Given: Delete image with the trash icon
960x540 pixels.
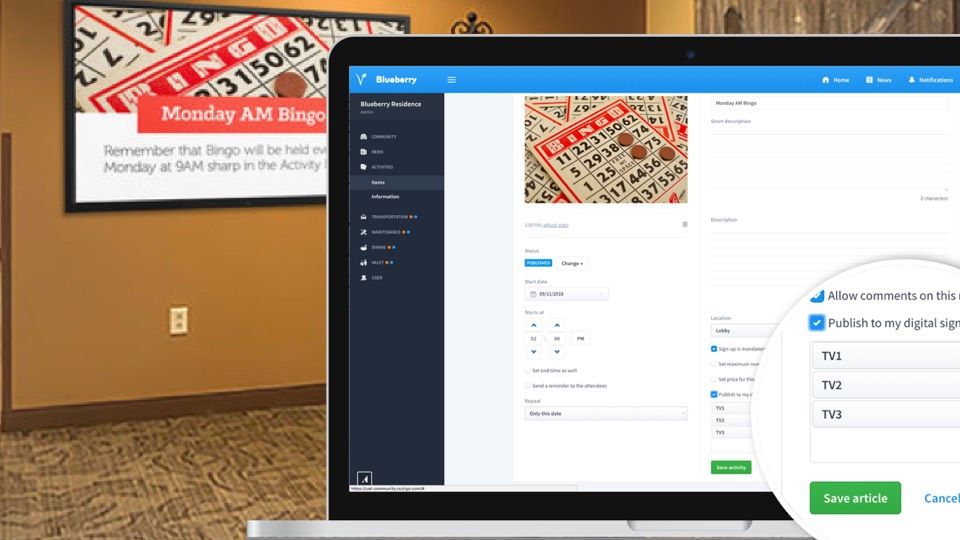Looking at the screenshot, I should tap(684, 225).
